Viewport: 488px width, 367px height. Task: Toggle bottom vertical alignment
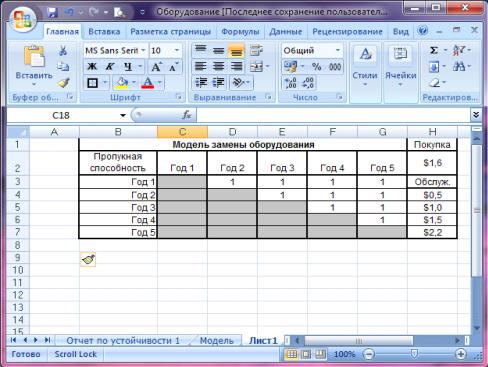236,51
